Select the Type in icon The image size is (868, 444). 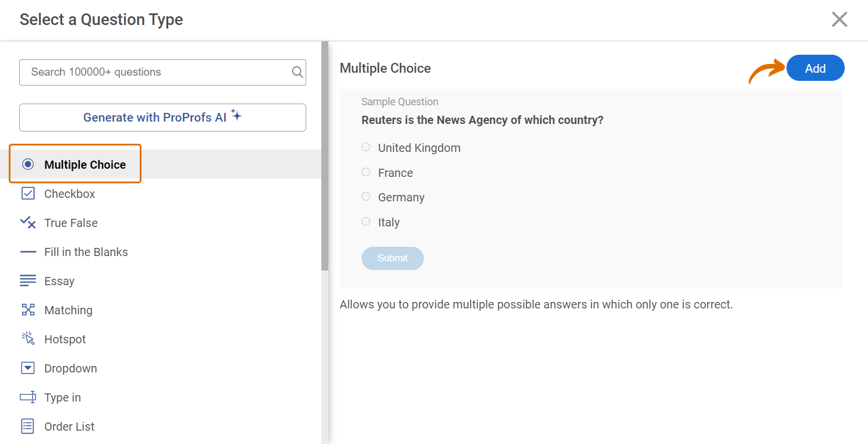tap(28, 397)
